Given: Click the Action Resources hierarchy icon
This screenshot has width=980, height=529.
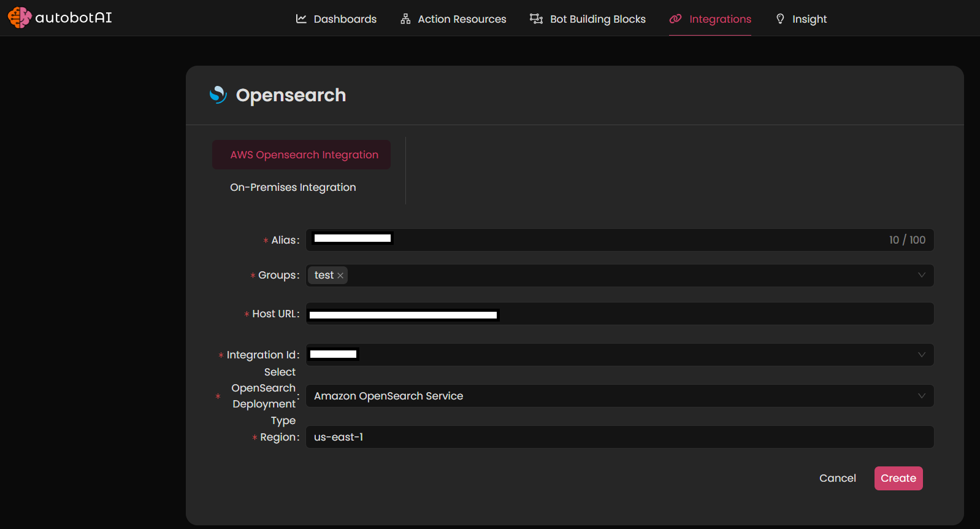Looking at the screenshot, I should pos(405,19).
